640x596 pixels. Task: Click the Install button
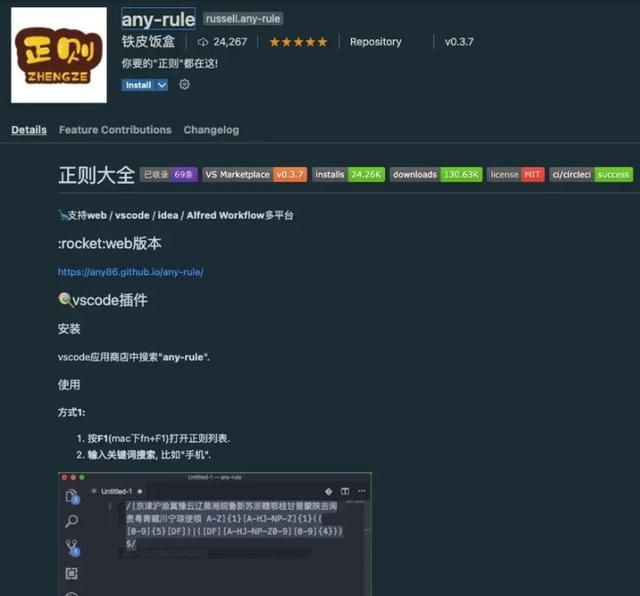[x=139, y=85]
